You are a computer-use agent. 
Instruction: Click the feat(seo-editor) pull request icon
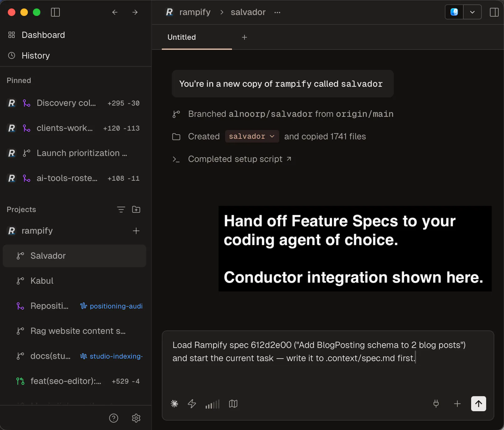(20, 381)
